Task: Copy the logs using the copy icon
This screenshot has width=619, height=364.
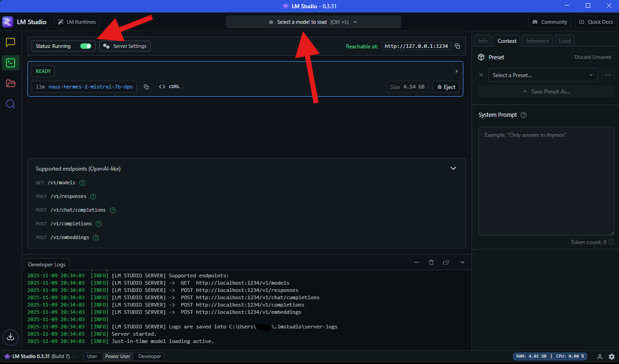Action: [446, 262]
